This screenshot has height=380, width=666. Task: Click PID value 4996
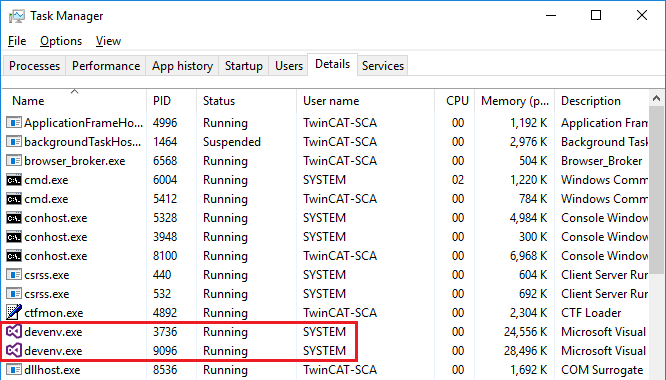coord(165,123)
